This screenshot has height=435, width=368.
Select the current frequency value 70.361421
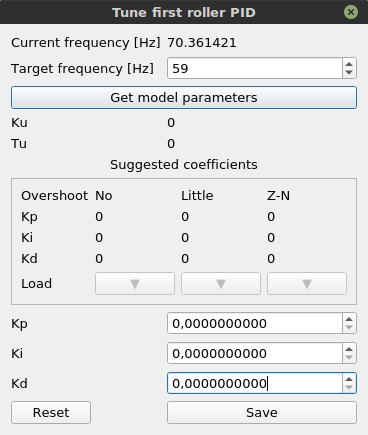[202, 43]
